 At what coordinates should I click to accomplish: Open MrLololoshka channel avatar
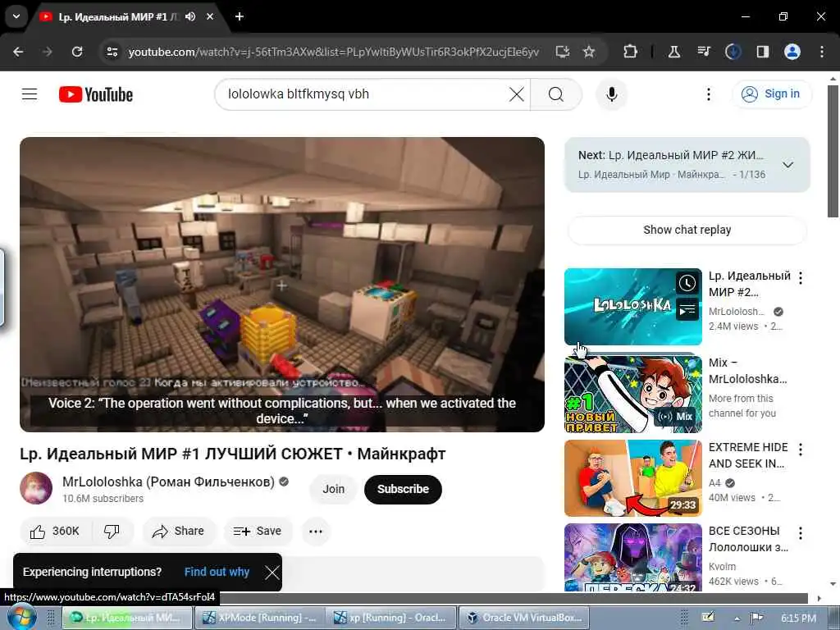pos(36,488)
